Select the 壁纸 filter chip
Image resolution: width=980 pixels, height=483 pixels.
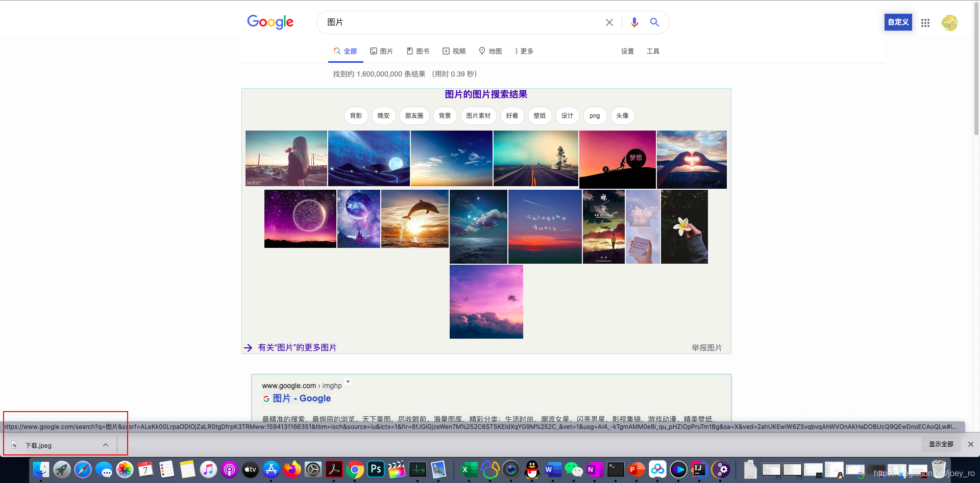pyautogui.click(x=540, y=116)
